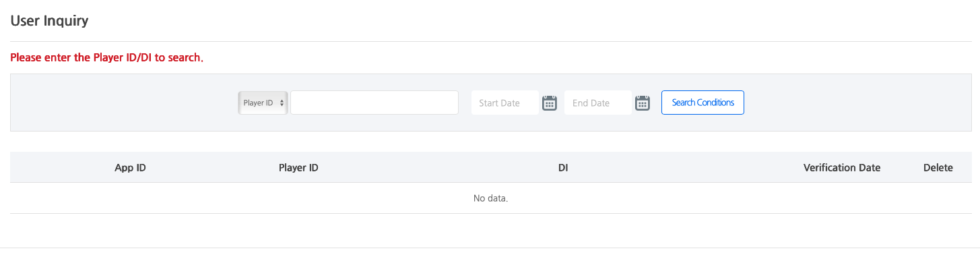Image resolution: width=980 pixels, height=257 pixels.
Task: Open the End Date calendar picker icon
Action: (643, 103)
